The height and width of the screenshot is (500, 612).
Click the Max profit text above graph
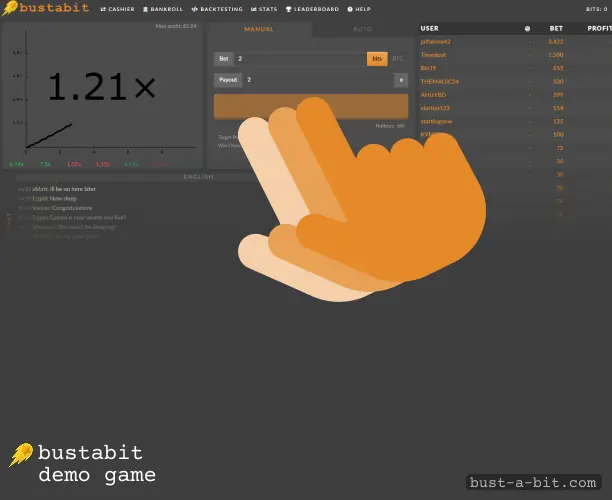pyautogui.click(x=176, y=26)
